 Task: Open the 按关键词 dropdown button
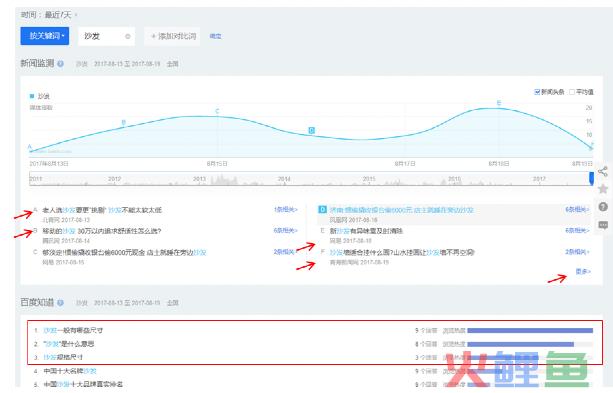pos(45,36)
